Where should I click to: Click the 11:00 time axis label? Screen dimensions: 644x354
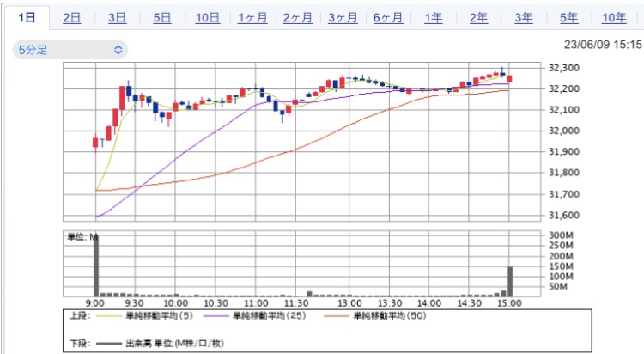[256, 303]
